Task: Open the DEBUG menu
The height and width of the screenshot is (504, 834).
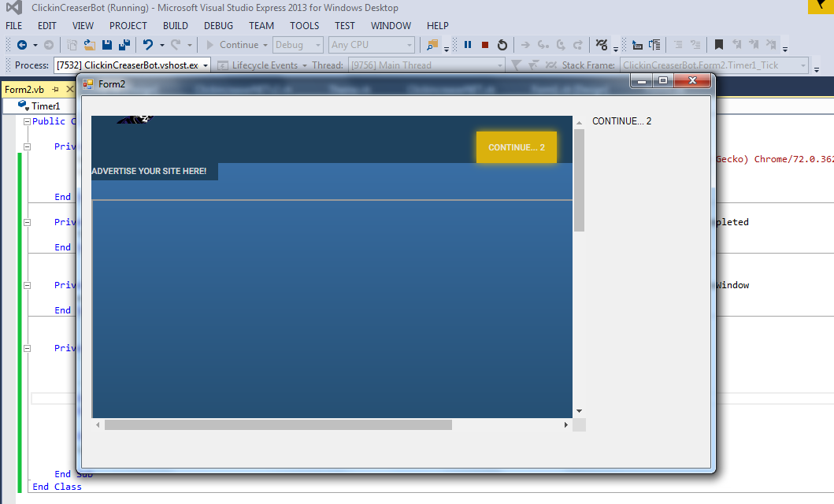Action: [219, 25]
